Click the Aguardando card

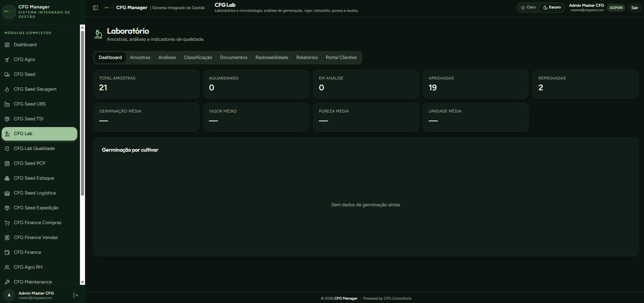tap(256, 84)
